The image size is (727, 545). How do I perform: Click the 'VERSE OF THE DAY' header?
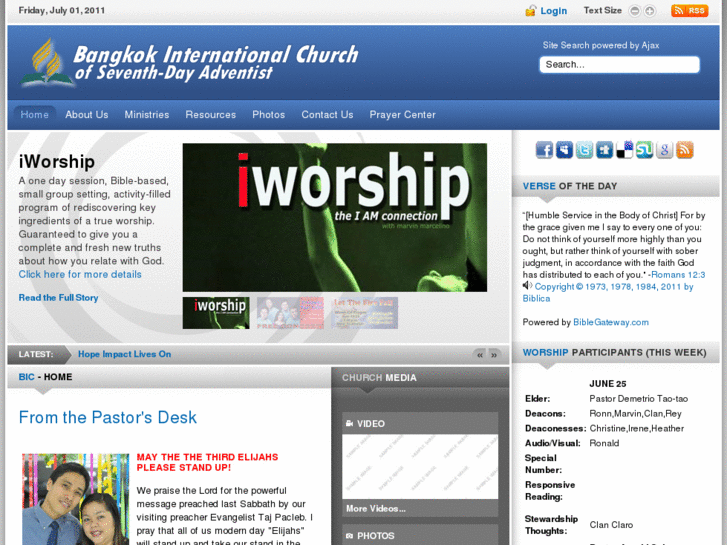[x=570, y=186]
